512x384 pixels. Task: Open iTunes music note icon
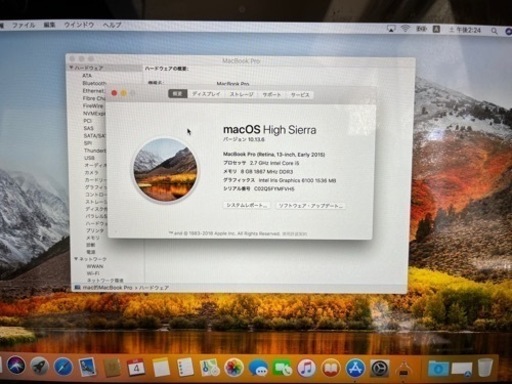pyautogui.click(x=307, y=369)
